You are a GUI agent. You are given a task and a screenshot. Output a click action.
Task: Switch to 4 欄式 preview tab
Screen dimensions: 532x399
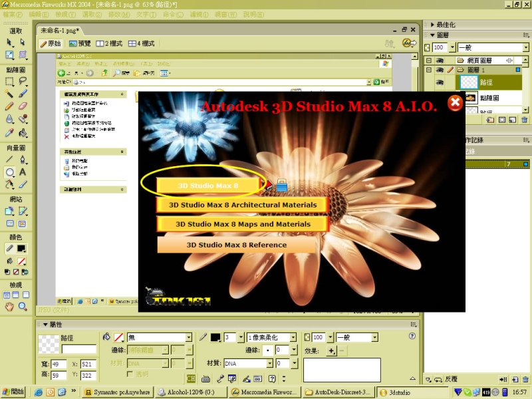click(x=141, y=43)
